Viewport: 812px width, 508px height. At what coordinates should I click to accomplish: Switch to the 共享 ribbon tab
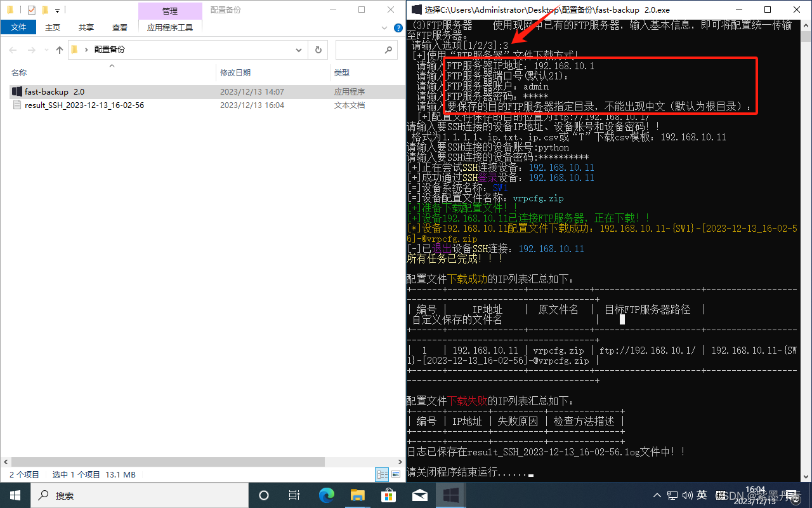click(x=86, y=27)
